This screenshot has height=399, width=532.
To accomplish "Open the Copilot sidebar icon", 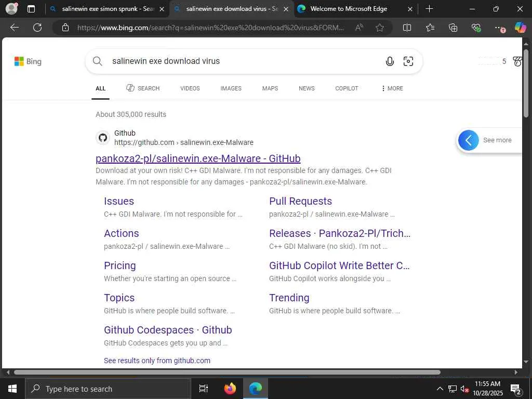I will [520, 28].
